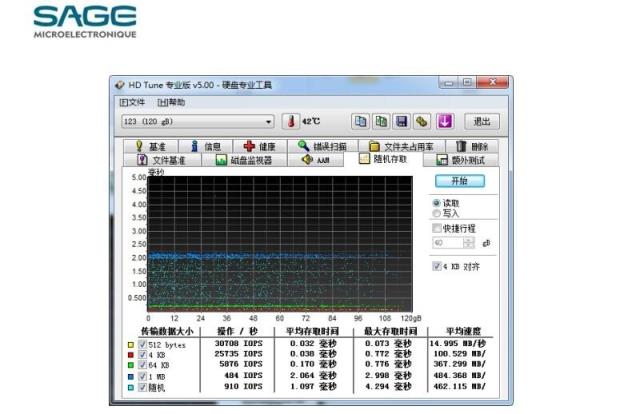Toggle the 随机 random size checkbox

tap(142, 387)
